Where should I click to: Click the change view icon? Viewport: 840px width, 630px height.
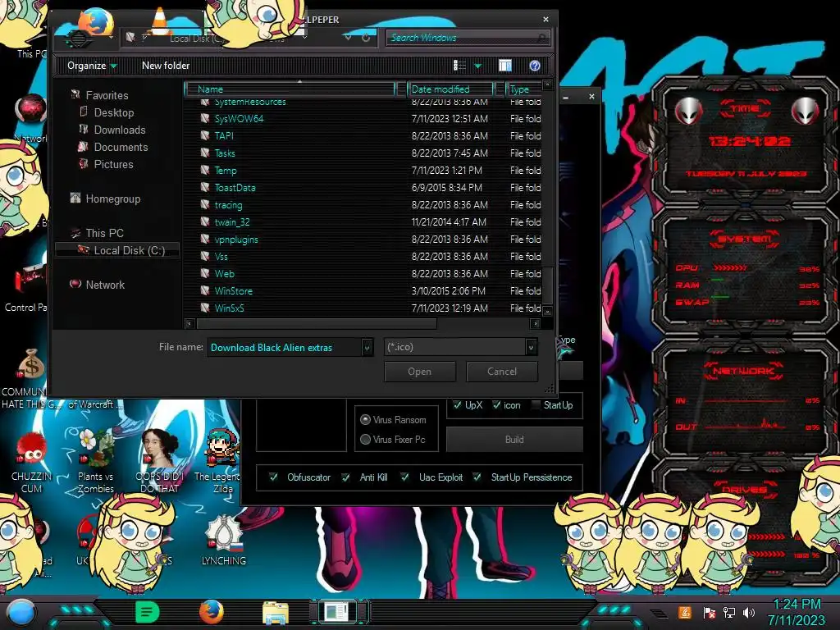[459, 66]
